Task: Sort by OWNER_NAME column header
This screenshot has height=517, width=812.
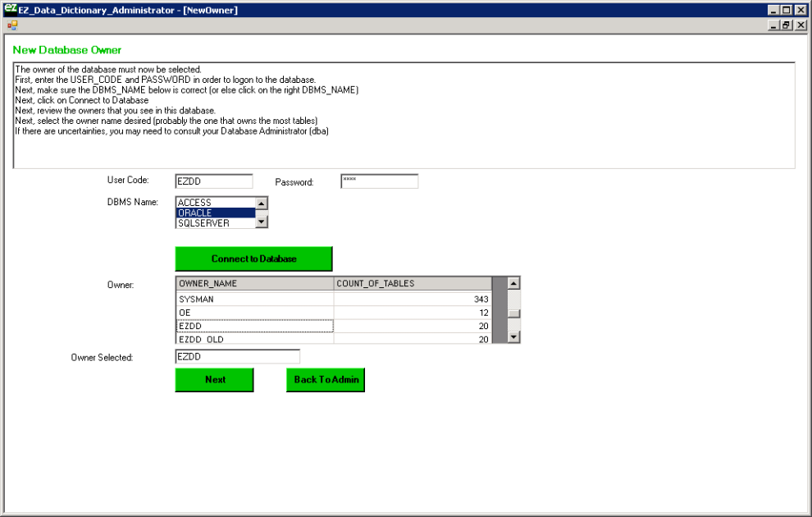Action: (254, 284)
